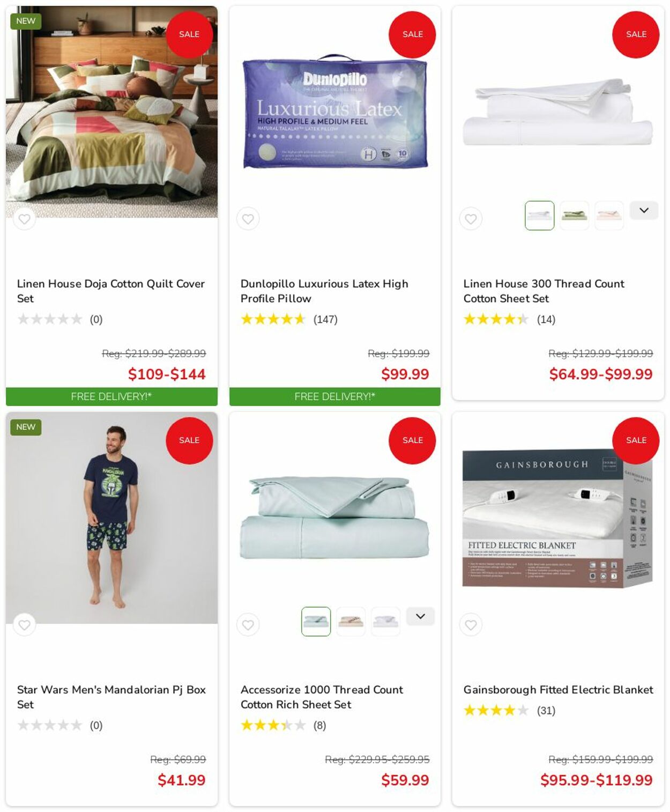This screenshot has height=812, width=670.
Task: Wishlist the Accessorize 1000 Thread Count Sheet Set
Action: (248, 625)
